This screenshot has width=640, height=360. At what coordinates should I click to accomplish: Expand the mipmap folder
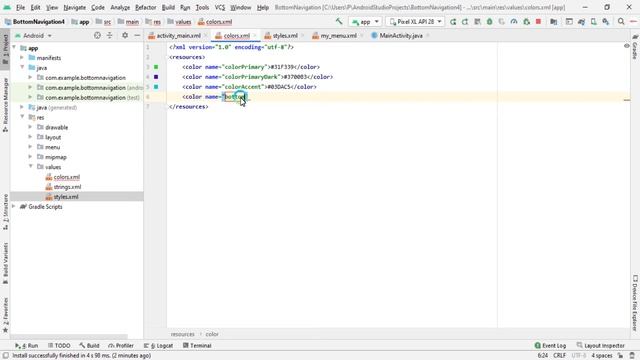30,157
